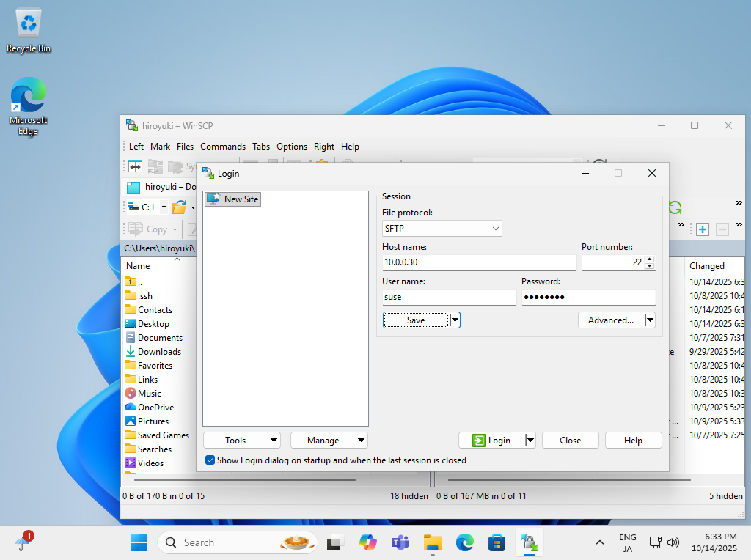Image resolution: width=751 pixels, height=560 pixels.
Task: Click into the Password field
Action: point(588,297)
